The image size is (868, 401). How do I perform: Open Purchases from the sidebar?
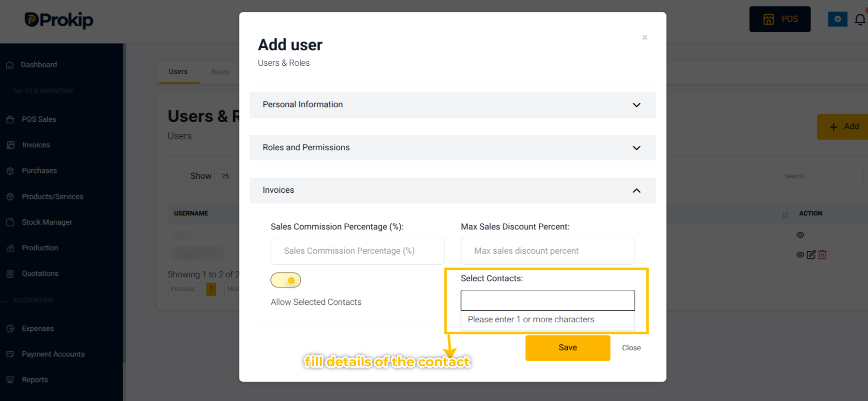coord(39,171)
